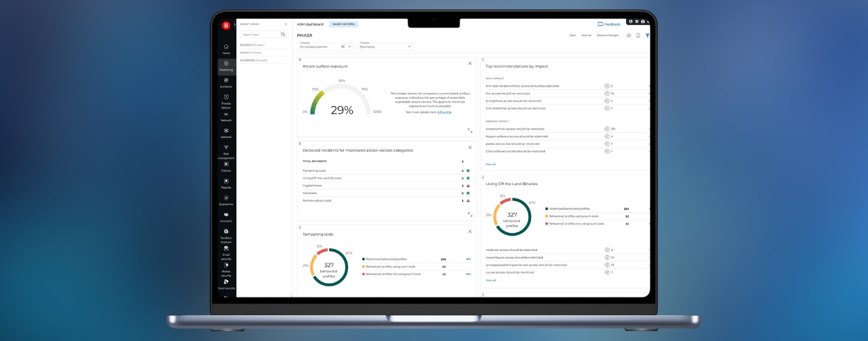Open Sandbox Analyzer from the sidebar
Viewport: 868px width, 341px height.
(x=226, y=233)
